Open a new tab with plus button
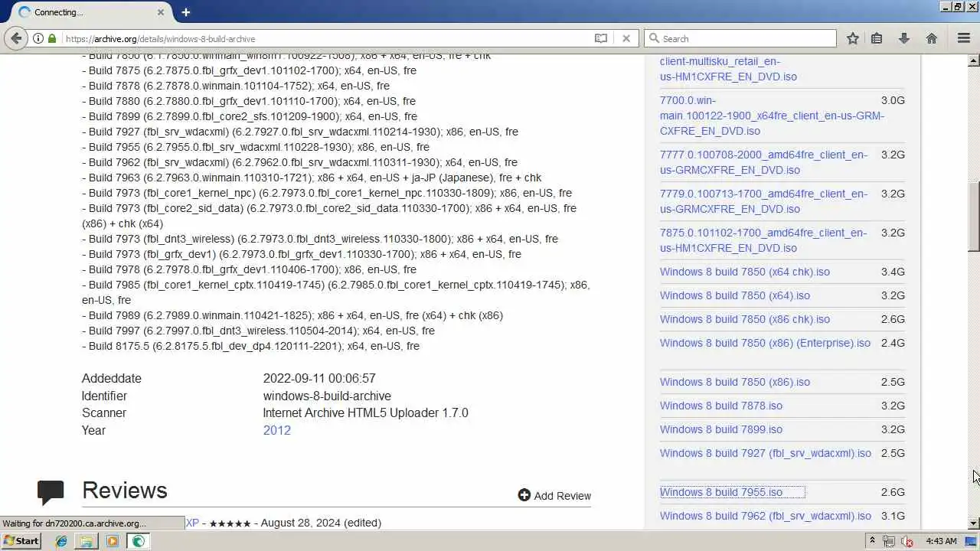This screenshot has width=980, height=551. click(186, 12)
